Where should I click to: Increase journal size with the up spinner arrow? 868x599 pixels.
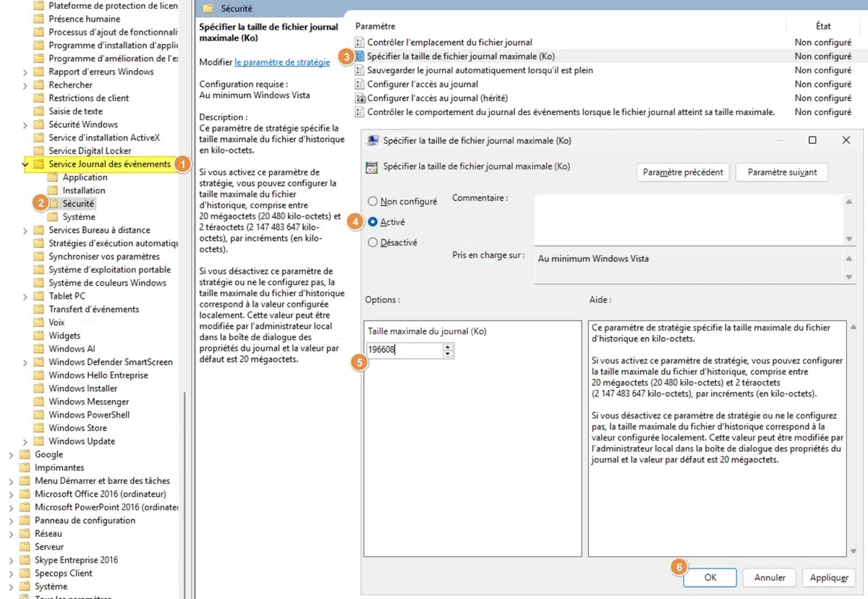pos(448,347)
